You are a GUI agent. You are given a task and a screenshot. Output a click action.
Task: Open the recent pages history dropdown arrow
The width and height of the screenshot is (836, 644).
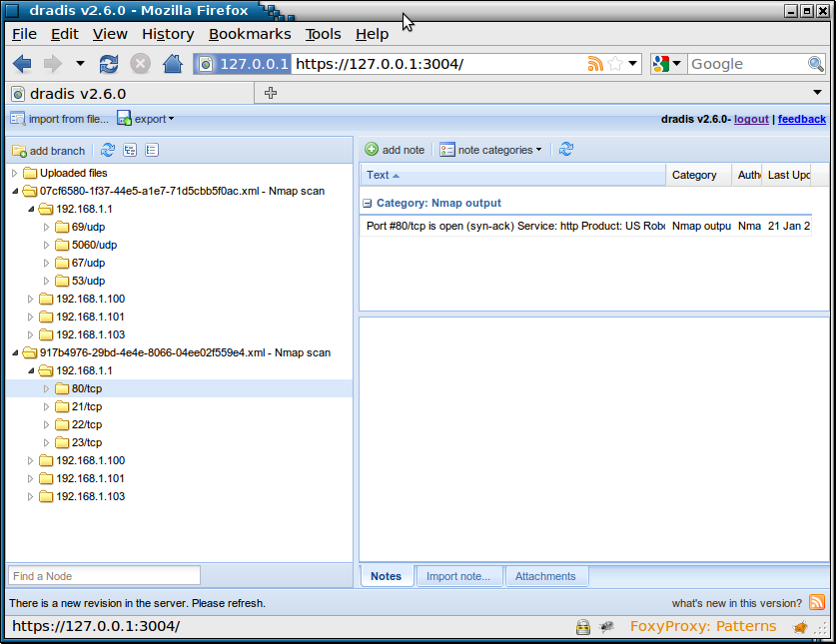point(80,64)
